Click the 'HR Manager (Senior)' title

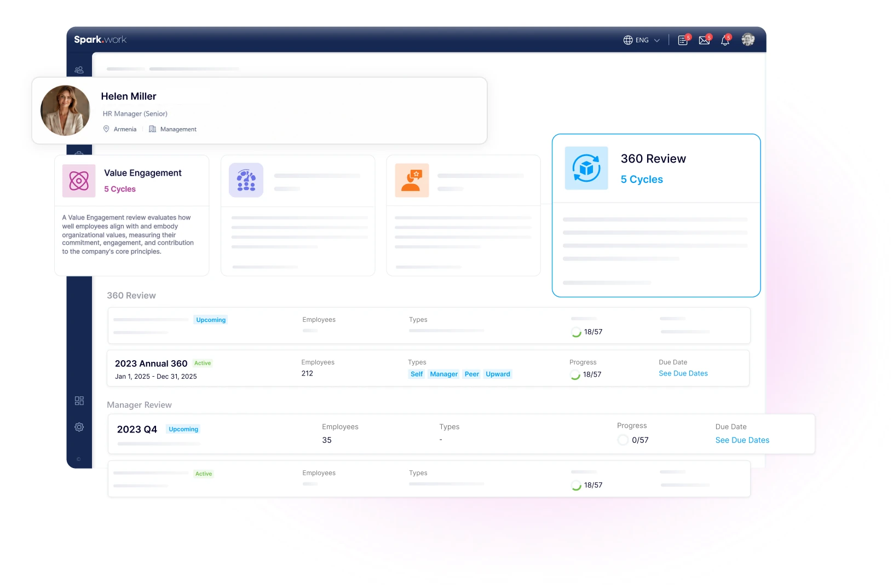135,114
